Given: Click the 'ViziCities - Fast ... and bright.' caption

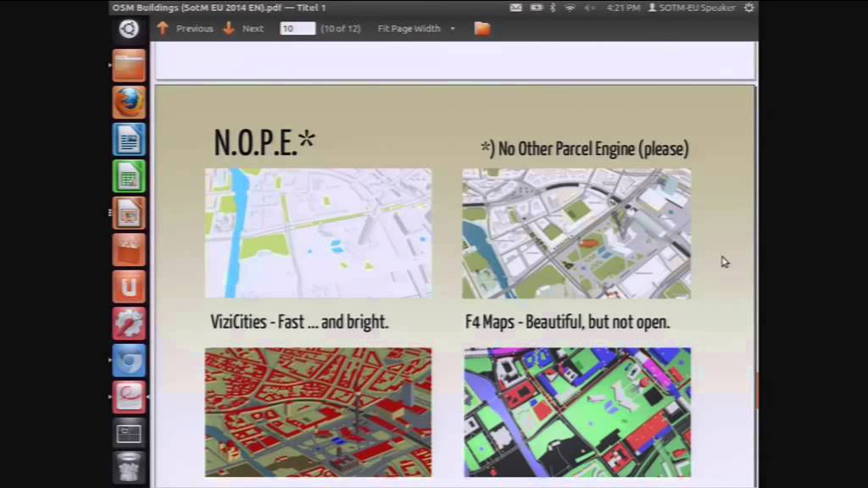Looking at the screenshot, I should (x=299, y=322).
